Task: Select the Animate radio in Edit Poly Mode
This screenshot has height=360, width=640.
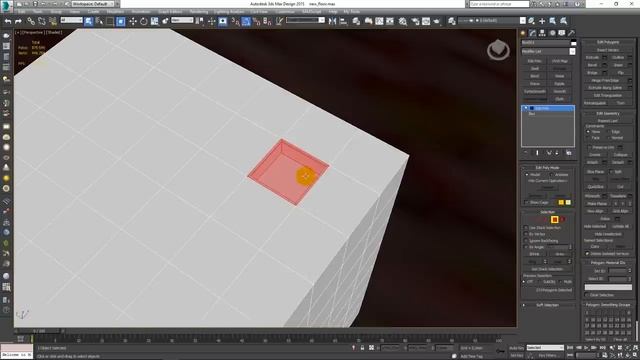Action: 552,175
